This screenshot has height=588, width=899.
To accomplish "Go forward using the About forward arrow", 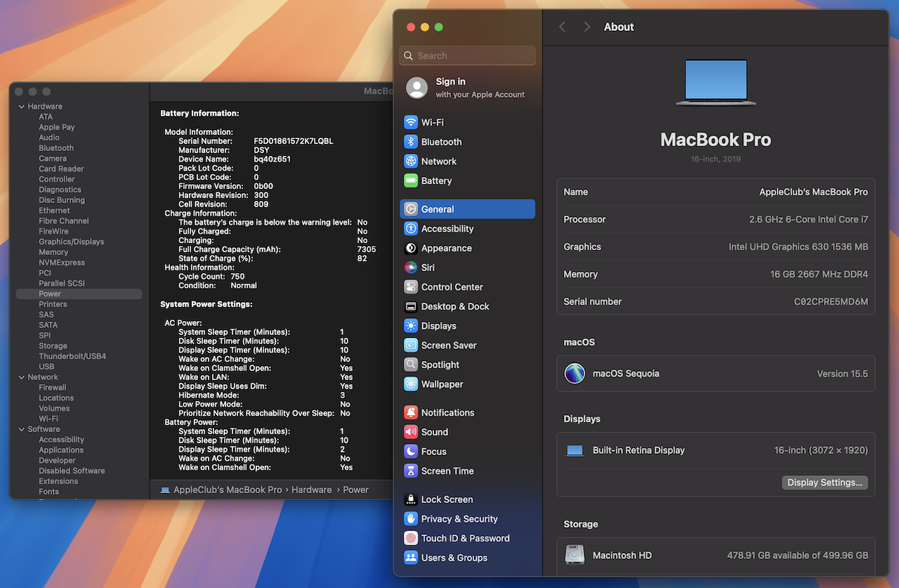I will [x=587, y=27].
